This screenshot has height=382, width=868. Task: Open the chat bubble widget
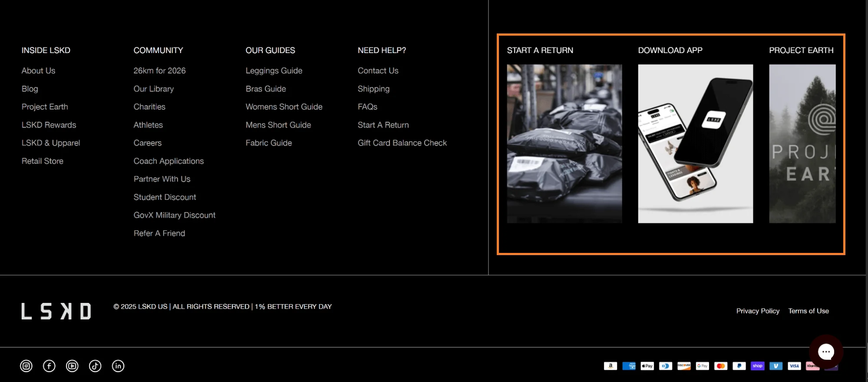[x=826, y=352]
